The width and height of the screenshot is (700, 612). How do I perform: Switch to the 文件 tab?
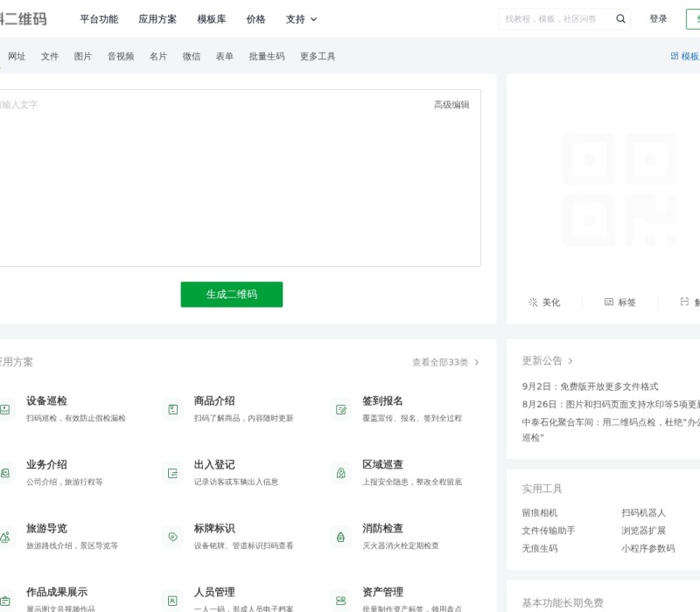tap(50, 56)
